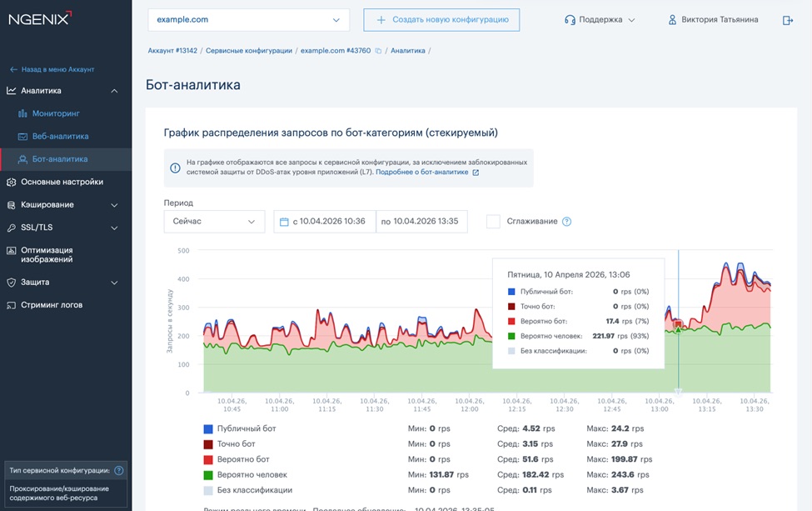Click the copy icon next to example.com #43760
The height and width of the screenshot is (511, 812).
click(x=378, y=51)
